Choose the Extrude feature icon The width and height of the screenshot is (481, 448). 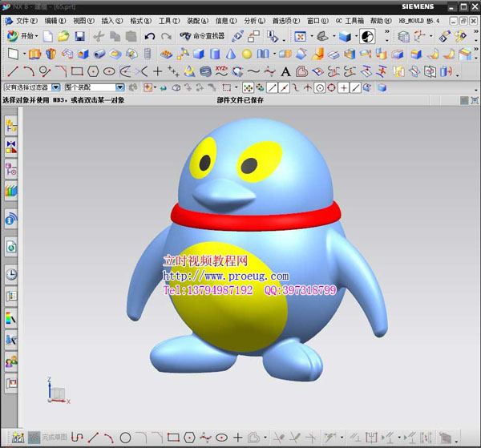[x=34, y=54]
